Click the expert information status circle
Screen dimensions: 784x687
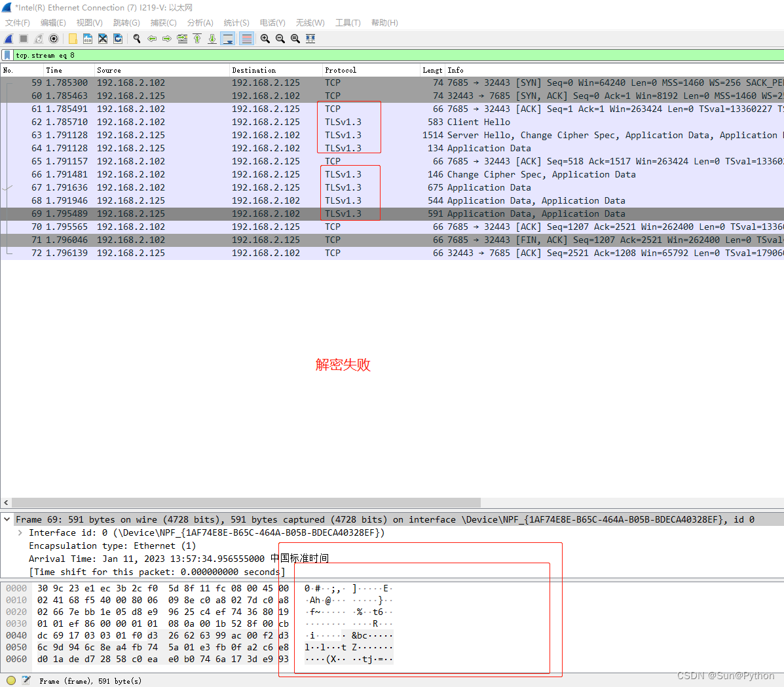coord(11,680)
